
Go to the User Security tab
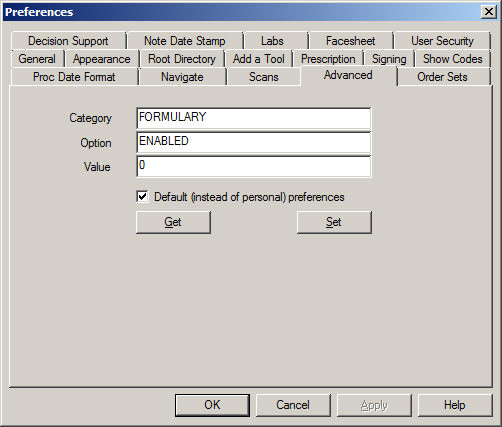442,41
